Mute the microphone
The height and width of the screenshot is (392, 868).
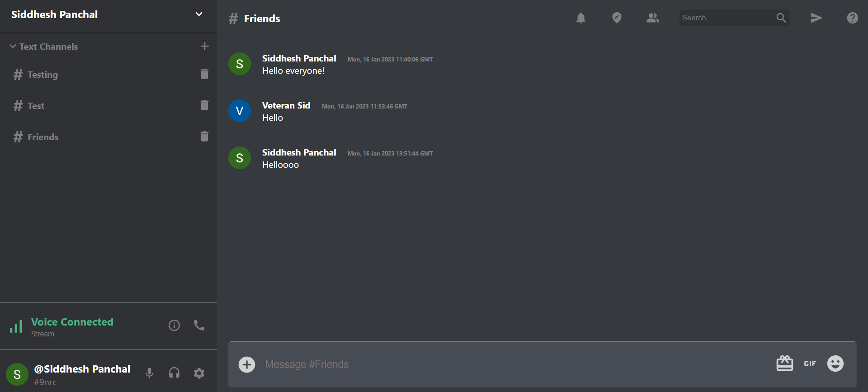[149, 373]
